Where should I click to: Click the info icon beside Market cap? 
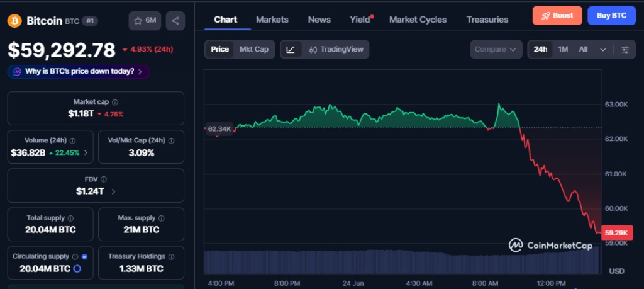(116, 102)
